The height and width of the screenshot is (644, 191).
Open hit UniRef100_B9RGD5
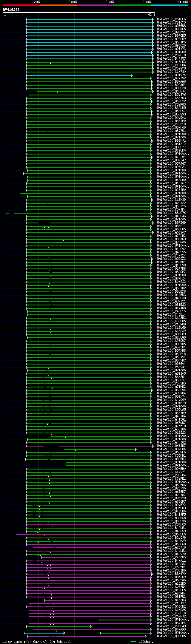(x=171, y=35)
